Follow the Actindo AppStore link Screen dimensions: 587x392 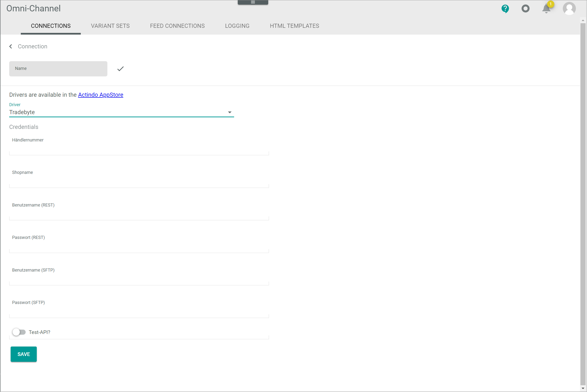(x=101, y=95)
